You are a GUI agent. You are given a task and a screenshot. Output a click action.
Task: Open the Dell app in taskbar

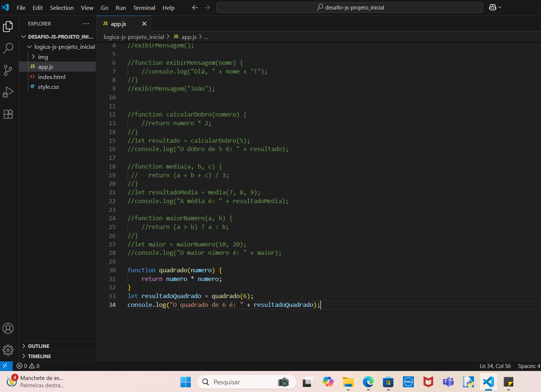(x=408, y=382)
